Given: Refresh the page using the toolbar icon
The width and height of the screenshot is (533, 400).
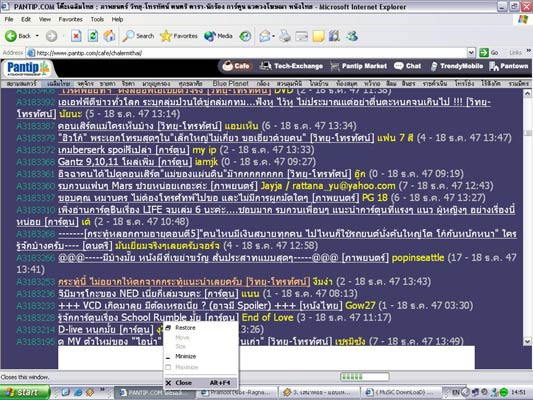Looking at the screenshot, I should click(92, 36).
